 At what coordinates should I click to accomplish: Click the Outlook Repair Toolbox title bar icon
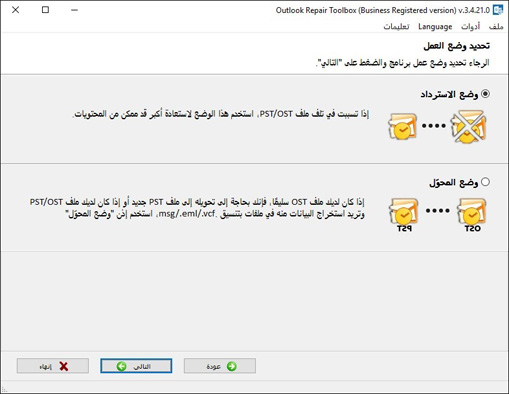tap(498, 10)
